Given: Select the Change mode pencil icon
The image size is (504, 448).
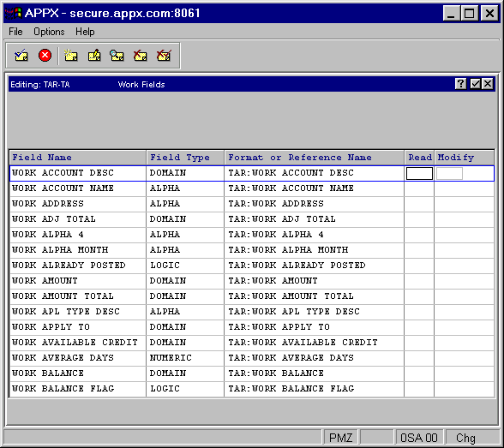Looking at the screenshot, I should (x=94, y=56).
